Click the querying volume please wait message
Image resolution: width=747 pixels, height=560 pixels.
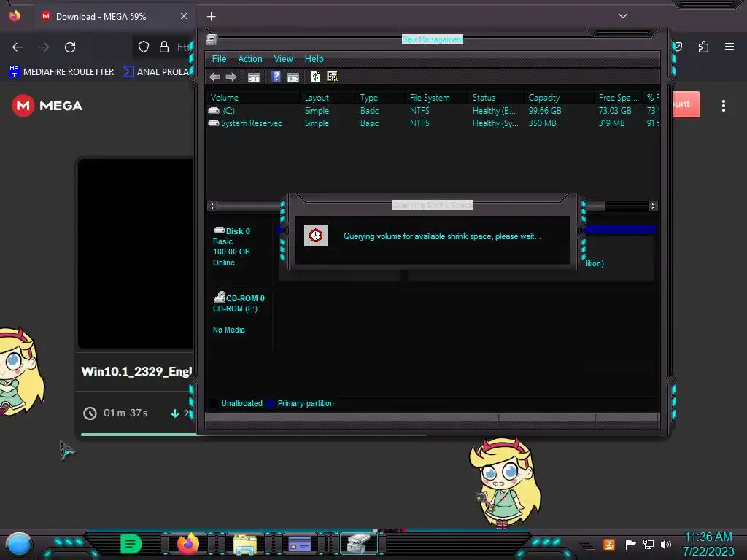(442, 236)
